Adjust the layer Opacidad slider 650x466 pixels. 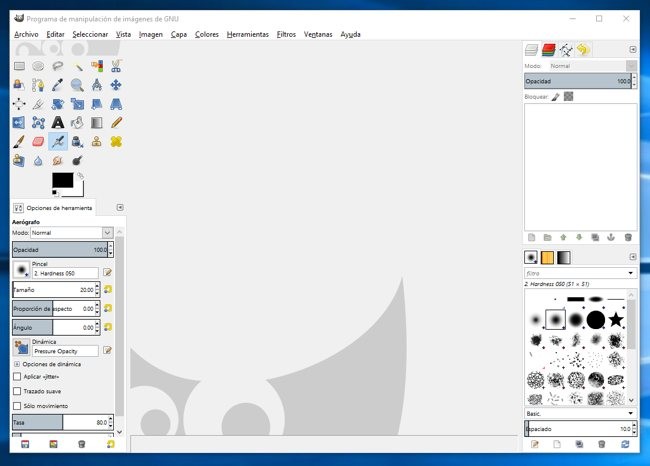576,81
